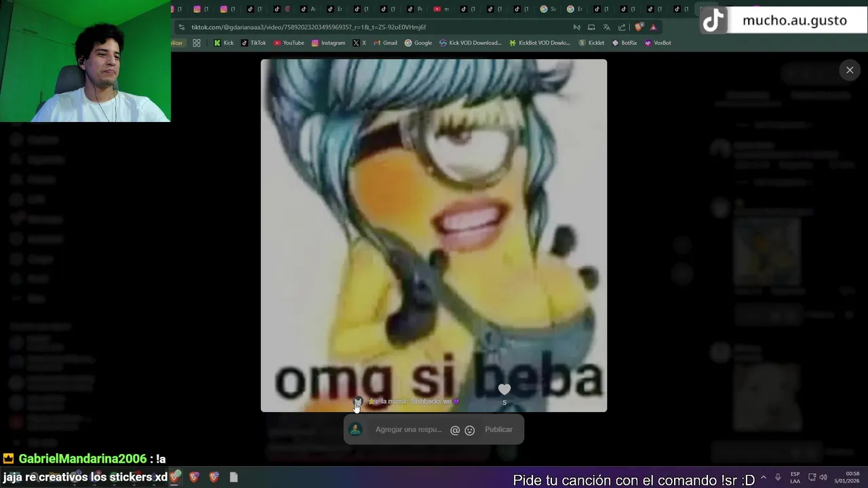Open the emoji picker in reply box

469,430
